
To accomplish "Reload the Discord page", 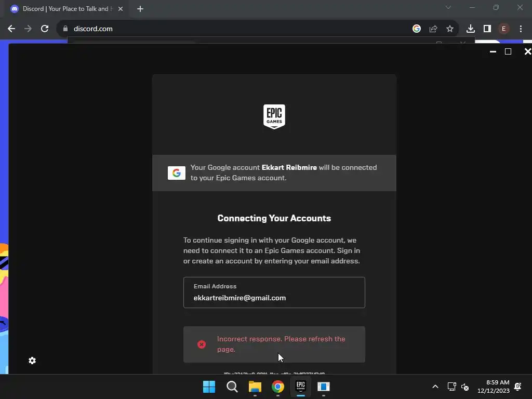I will click(45, 29).
